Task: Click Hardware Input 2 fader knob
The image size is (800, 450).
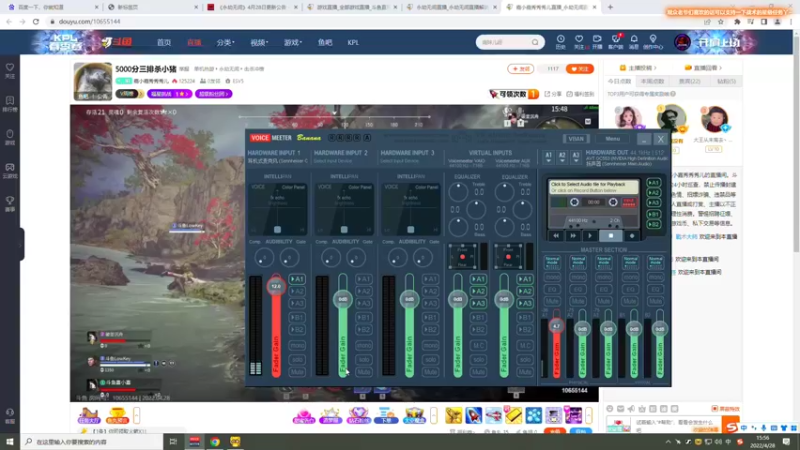Action: pos(343,299)
